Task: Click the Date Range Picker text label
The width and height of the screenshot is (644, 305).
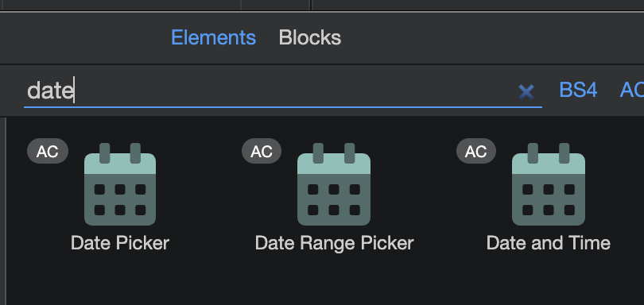Action: click(334, 243)
